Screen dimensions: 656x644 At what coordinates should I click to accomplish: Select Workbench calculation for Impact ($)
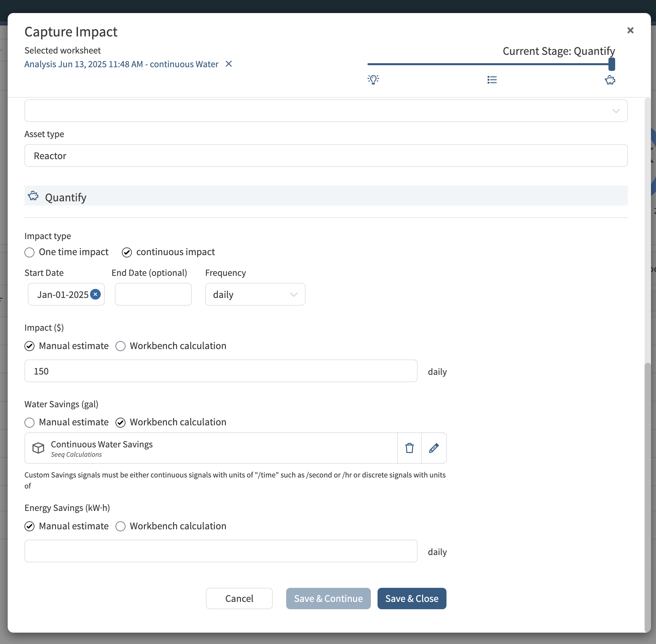120,346
